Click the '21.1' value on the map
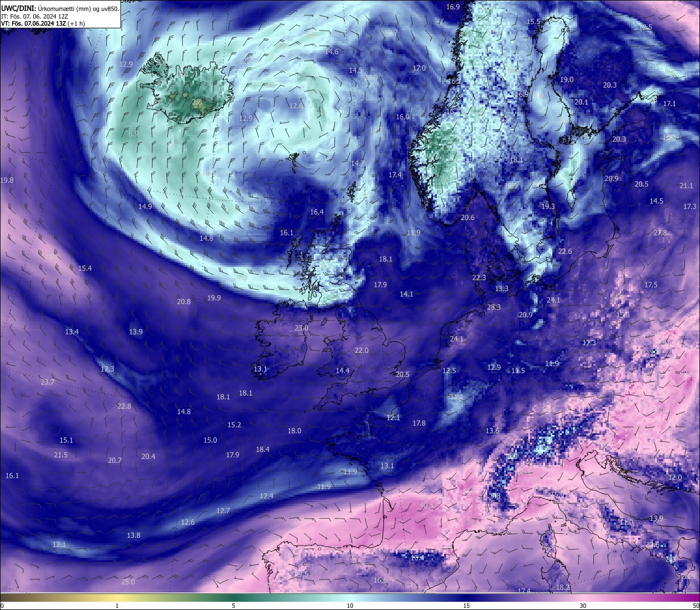This screenshot has height=610, width=700. [686, 186]
